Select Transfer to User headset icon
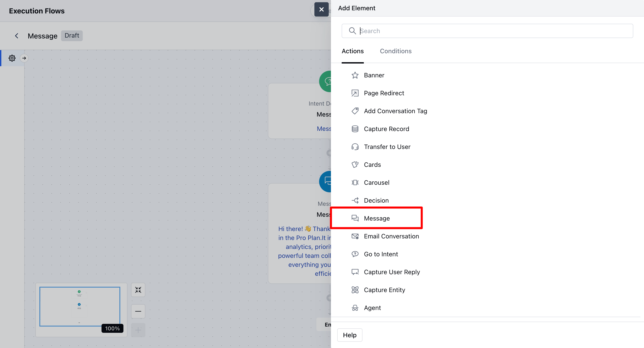Image resolution: width=644 pixels, height=348 pixels. click(x=355, y=147)
